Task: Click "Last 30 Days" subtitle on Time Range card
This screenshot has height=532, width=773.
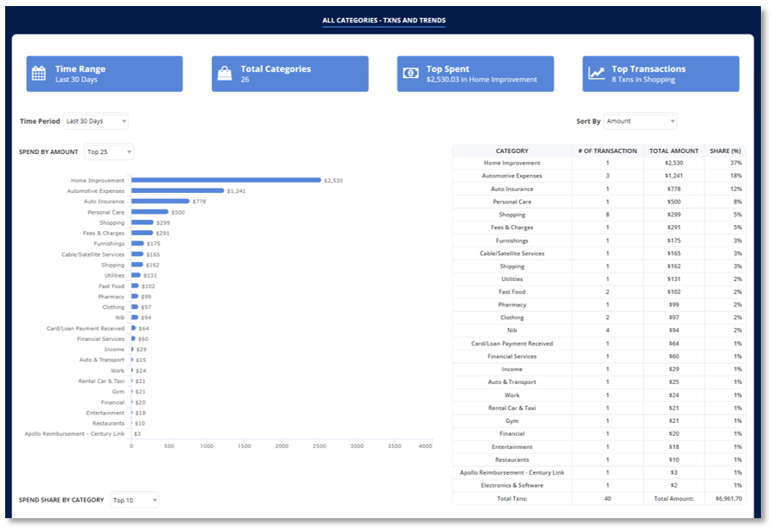Action: tap(76, 80)
